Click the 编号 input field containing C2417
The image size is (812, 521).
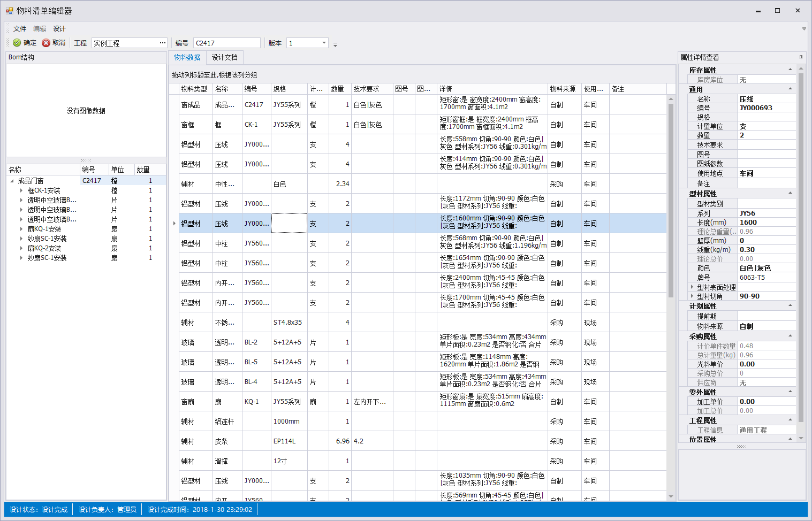226,43
